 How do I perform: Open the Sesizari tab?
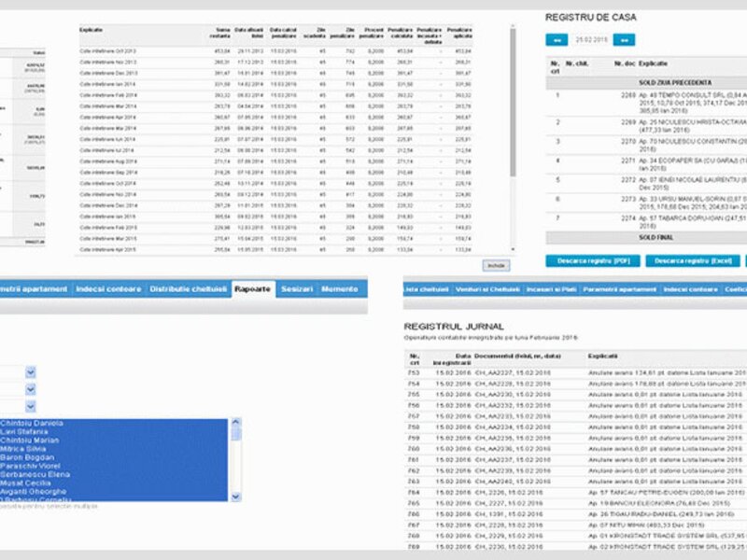click(x=297, y=289)
